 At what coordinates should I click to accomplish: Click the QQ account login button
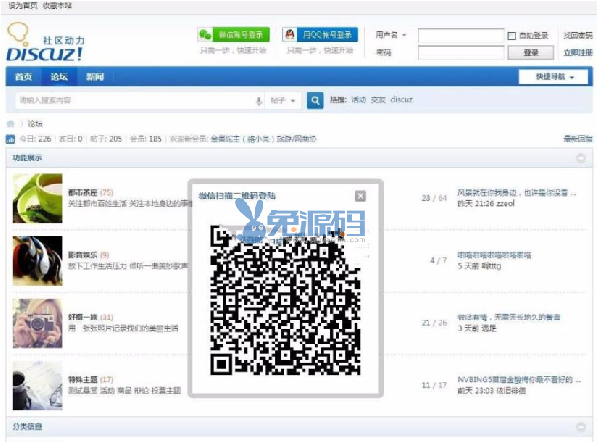point(320,35)
